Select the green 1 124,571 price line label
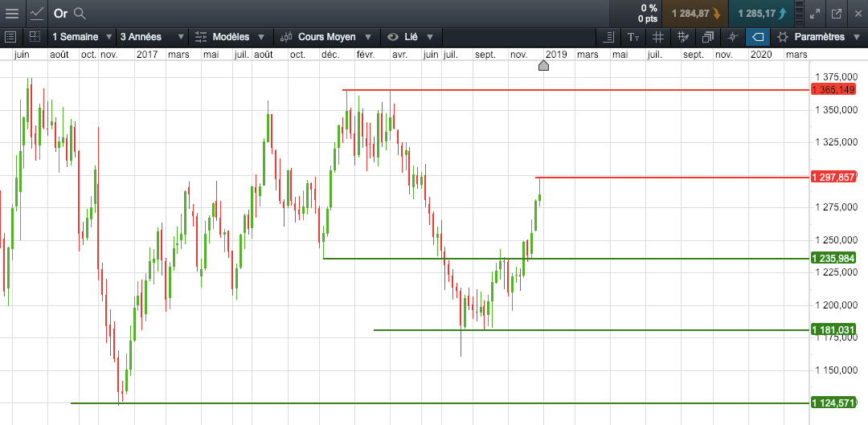868x425 pixels. click(833, 403)
